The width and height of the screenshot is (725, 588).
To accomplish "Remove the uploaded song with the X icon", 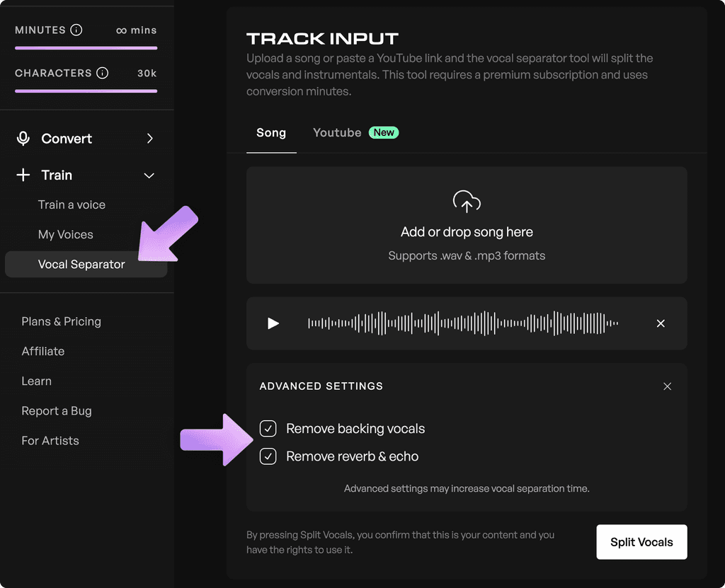I will click(660, 323).
